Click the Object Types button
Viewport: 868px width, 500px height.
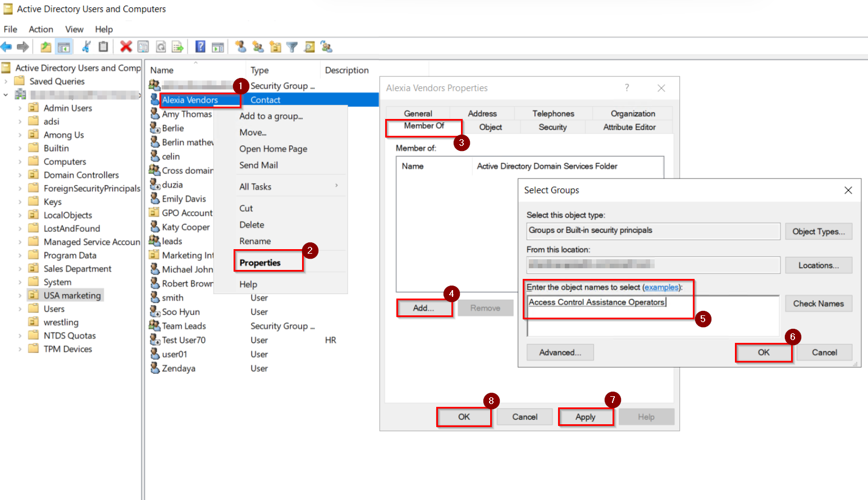click(x=818, y=231)
